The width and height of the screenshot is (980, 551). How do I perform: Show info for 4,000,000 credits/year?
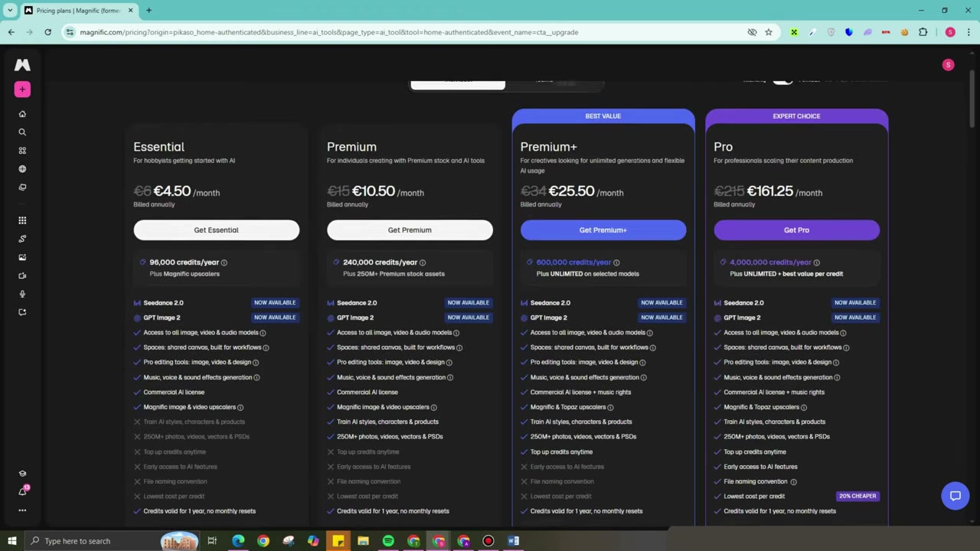click(x=816, y=262)
